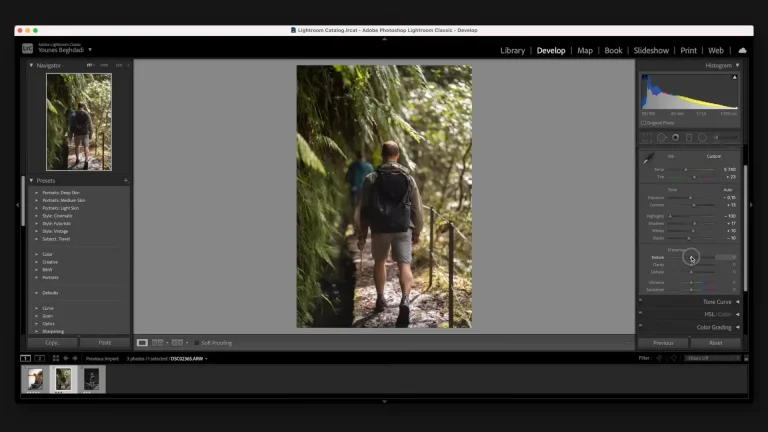Viewport: 768px width, 432px height.
Task: Pick the White Balance eyedropper tool
Action: (648, 158)
